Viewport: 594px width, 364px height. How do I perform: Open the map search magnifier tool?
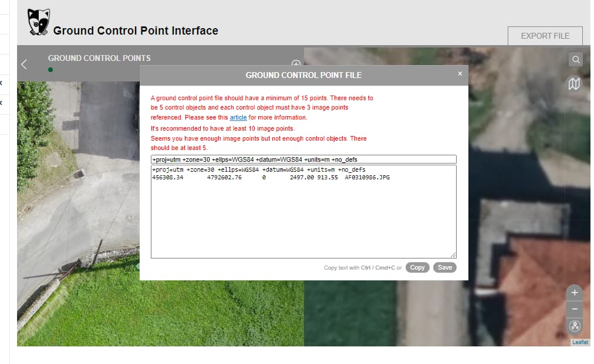coord(576,59)
